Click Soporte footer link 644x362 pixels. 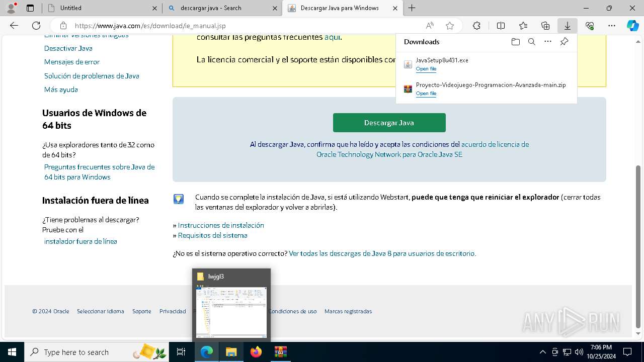coord(141,311)
